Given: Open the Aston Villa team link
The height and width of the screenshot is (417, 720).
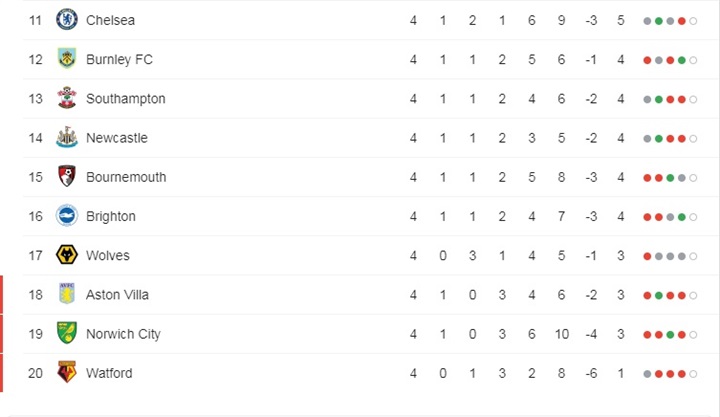Looking at the screenshot, I should 117,294.
